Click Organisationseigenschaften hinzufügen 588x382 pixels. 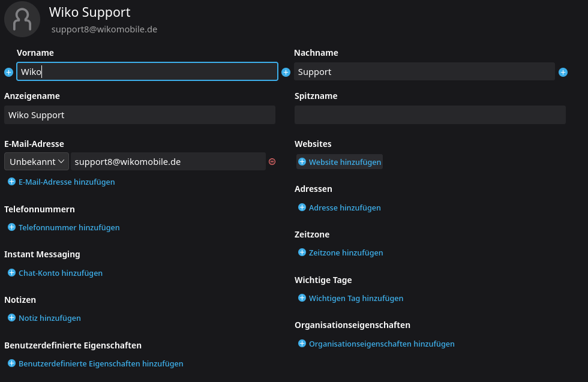tap(382, 344)
